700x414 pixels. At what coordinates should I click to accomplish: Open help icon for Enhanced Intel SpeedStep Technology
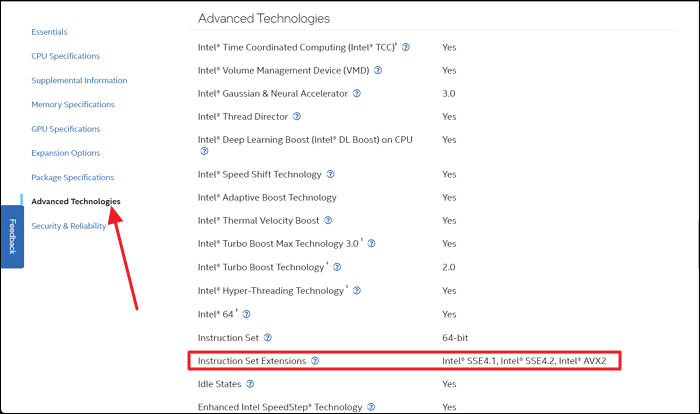pos(372,407)
